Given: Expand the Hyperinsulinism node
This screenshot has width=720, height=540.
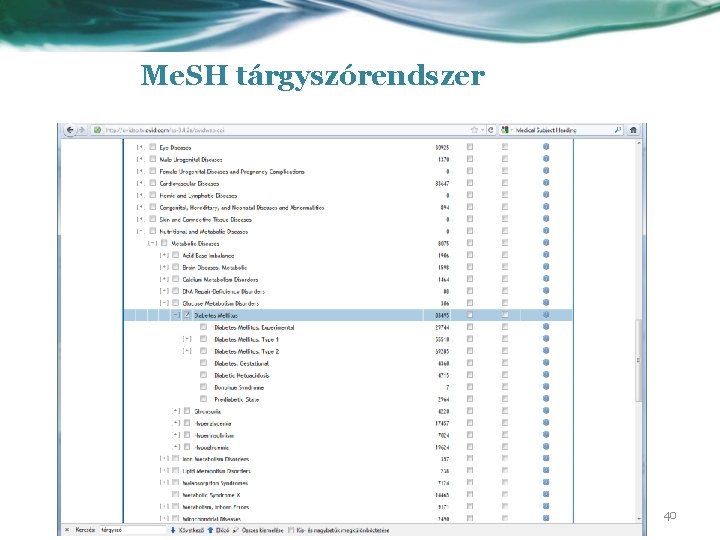Looking at the screenshot, I should point(175,435).
